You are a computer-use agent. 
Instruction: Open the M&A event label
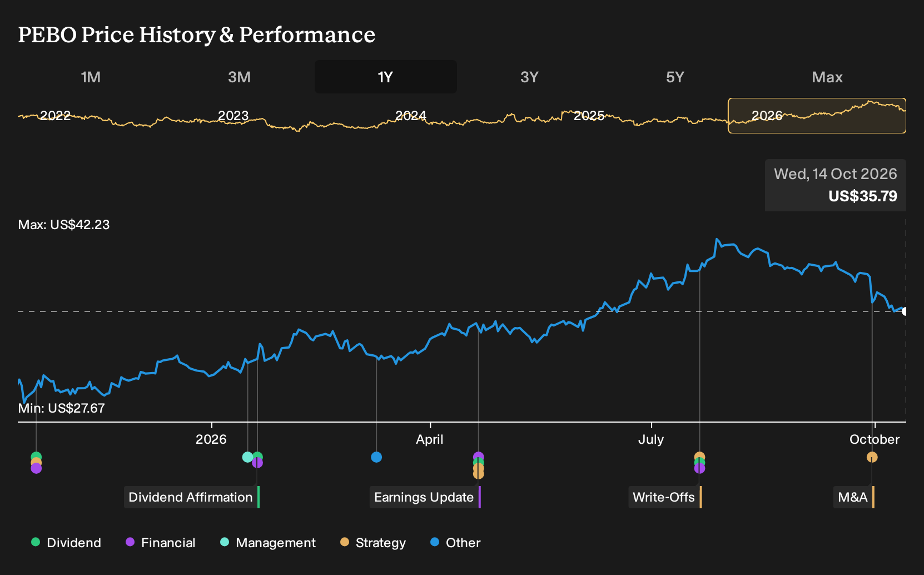coord(854,497)
